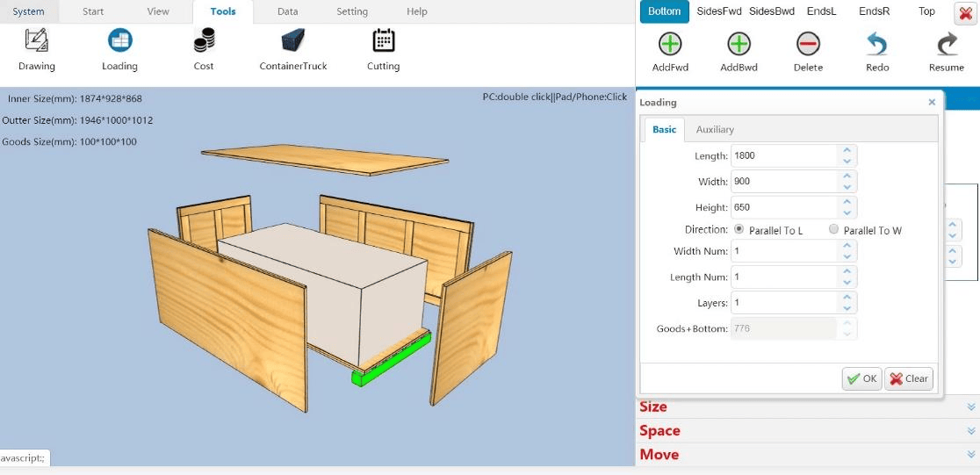Click the floating top panel in 3D view
The image size is (980, 475).
[x=325, y=160]
